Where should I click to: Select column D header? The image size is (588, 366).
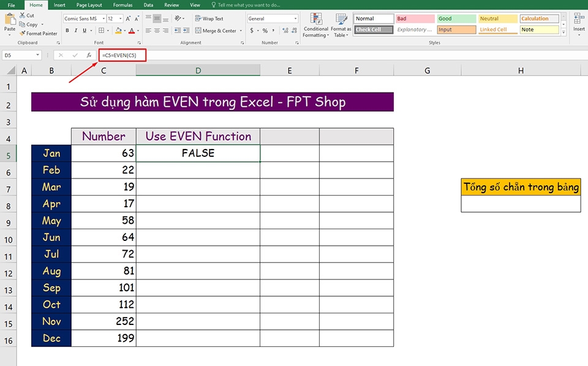198,71
